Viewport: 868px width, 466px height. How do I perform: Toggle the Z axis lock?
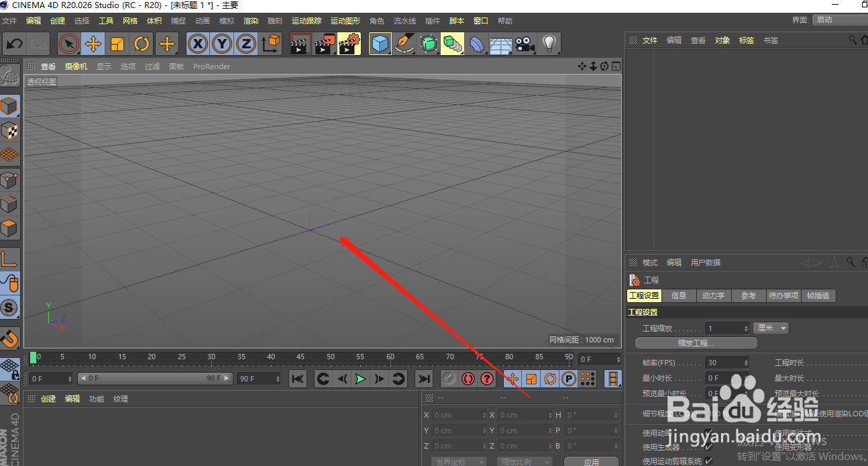tap(247, 45)
